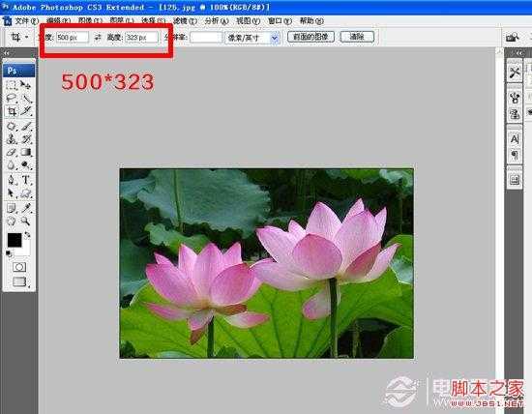Select the Crop tool in toolbox
Image resolution: width=532 pixels, height=414 pixels.
[12, 111]
